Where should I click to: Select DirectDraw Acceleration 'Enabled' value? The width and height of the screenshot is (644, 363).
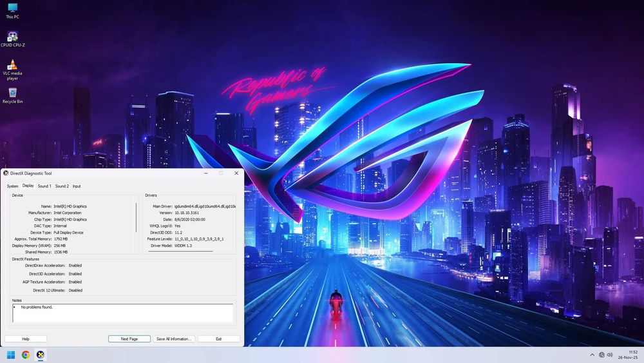click(75, 266)
